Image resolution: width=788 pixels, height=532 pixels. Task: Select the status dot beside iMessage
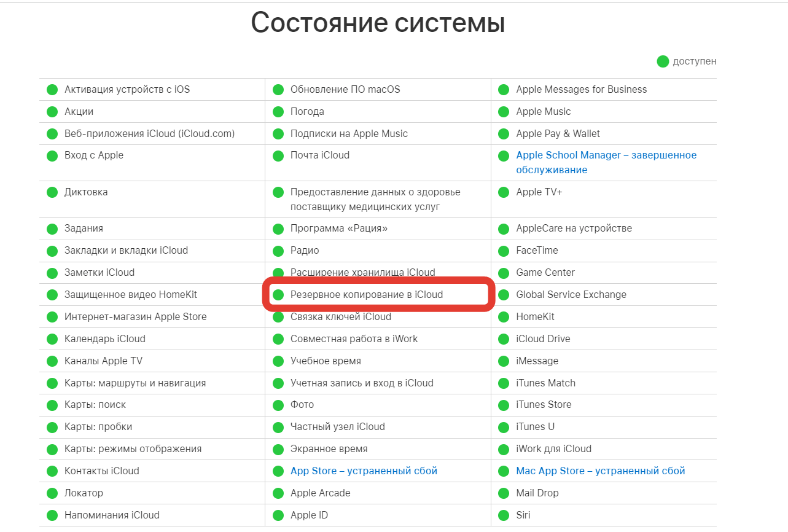[x=504, y=361]
